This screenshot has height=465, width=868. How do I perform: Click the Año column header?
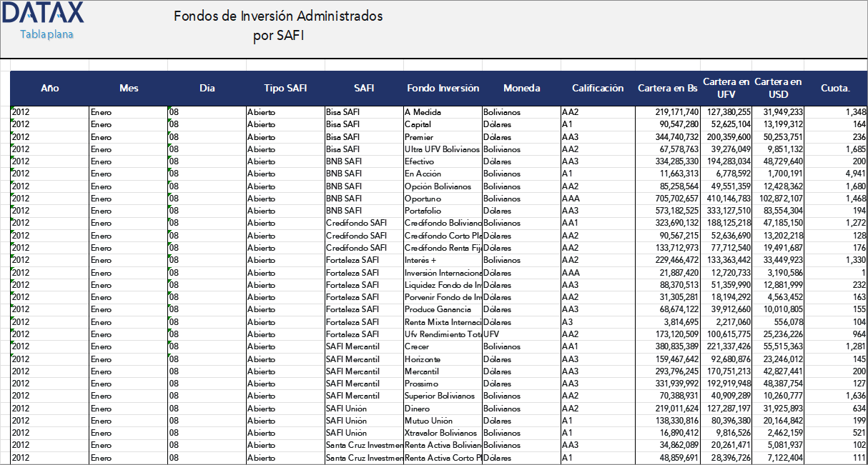point(49,88)
